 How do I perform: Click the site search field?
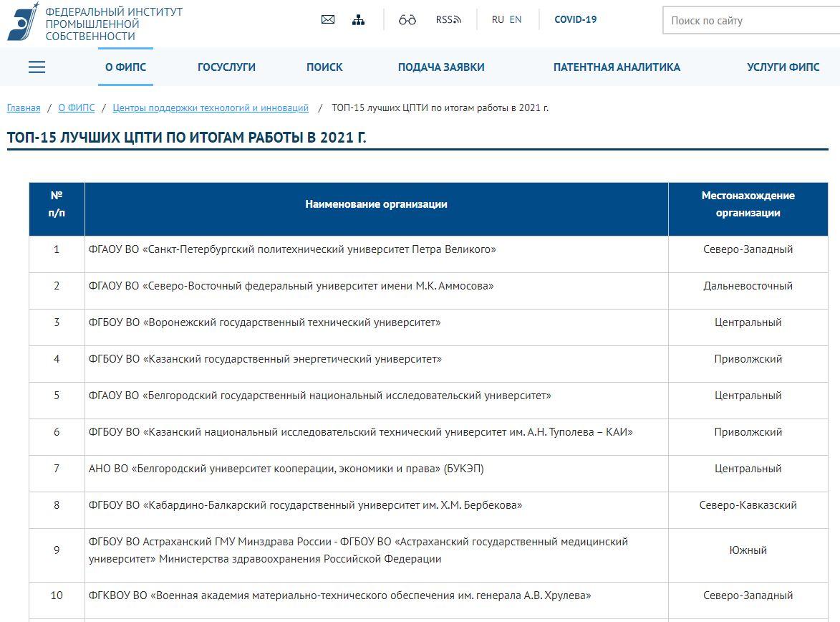click(751, 21)
